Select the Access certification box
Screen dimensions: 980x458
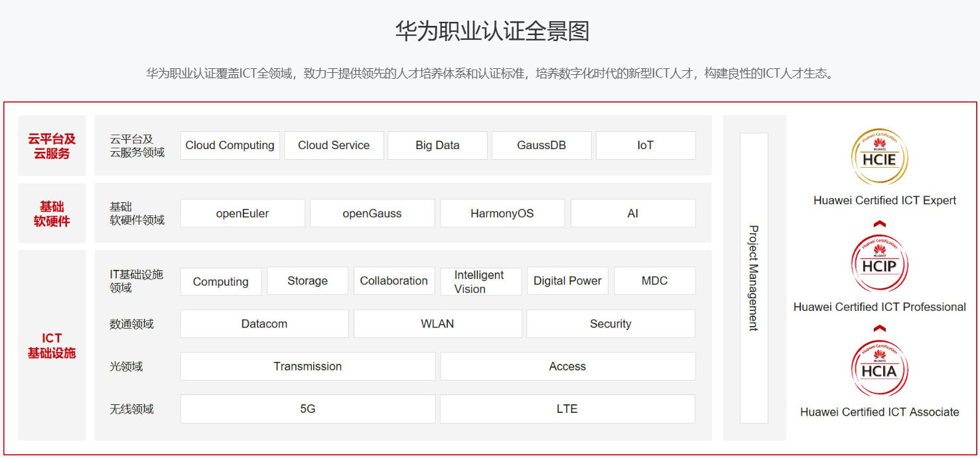click(568, 366)
